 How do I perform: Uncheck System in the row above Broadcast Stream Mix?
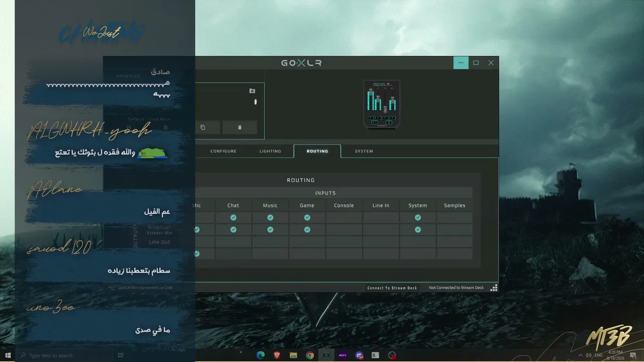418,218
